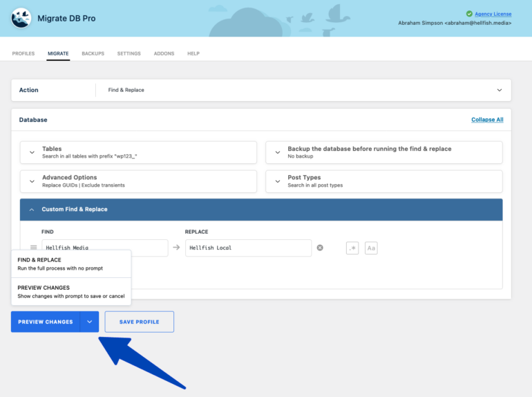Choose Find & Replace from the popup menu
The width and height of the screenshot is (532, 397).
pos(70,264)
